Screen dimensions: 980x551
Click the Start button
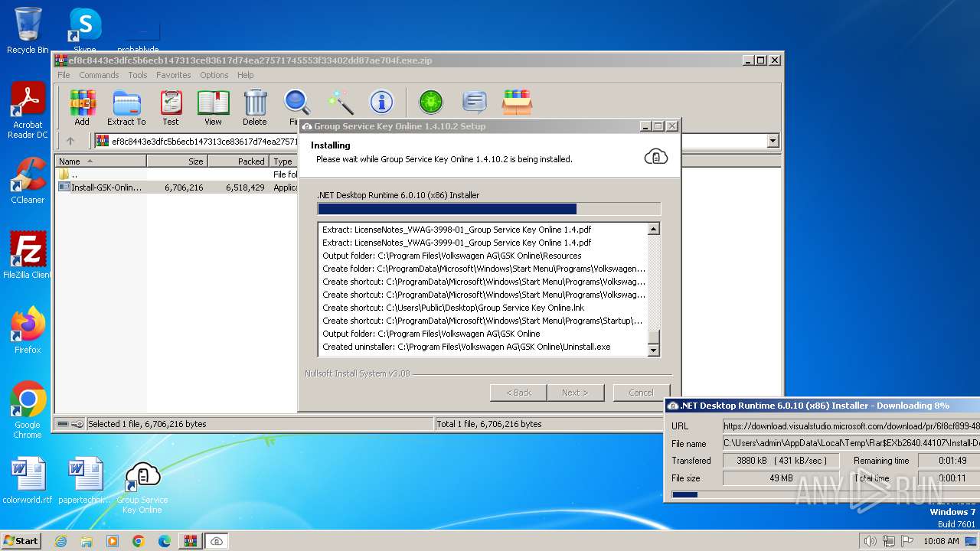click(21, 541)
